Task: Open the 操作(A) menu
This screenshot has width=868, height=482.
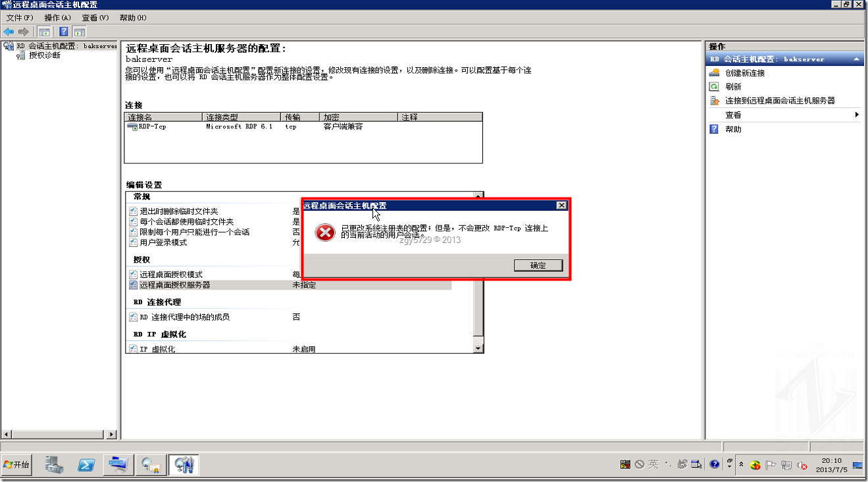Action: coord(57,18)
